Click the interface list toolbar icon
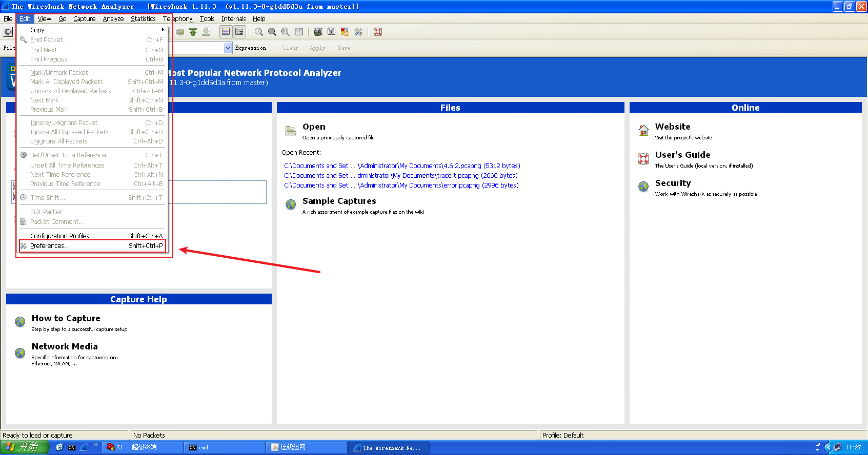Image resolution: width=868 pixels, height=455 pixels. tap(8, 32)
